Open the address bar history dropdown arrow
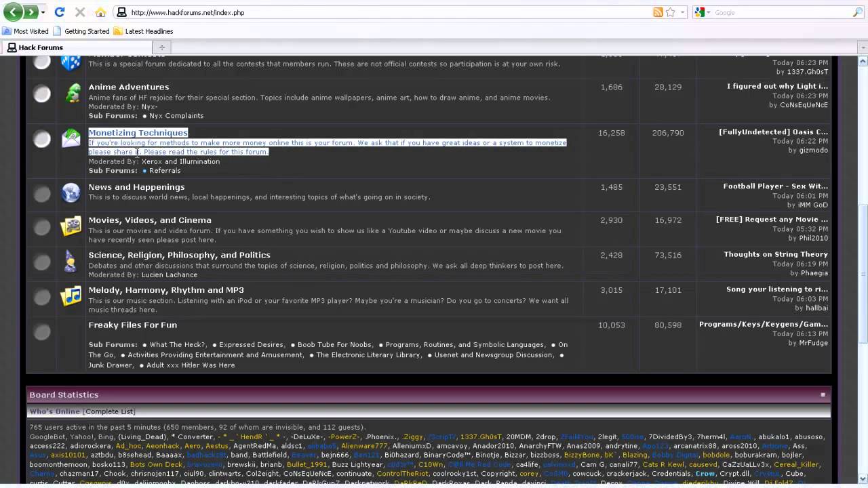Viewport: 868px width, 488px height. 682,12
